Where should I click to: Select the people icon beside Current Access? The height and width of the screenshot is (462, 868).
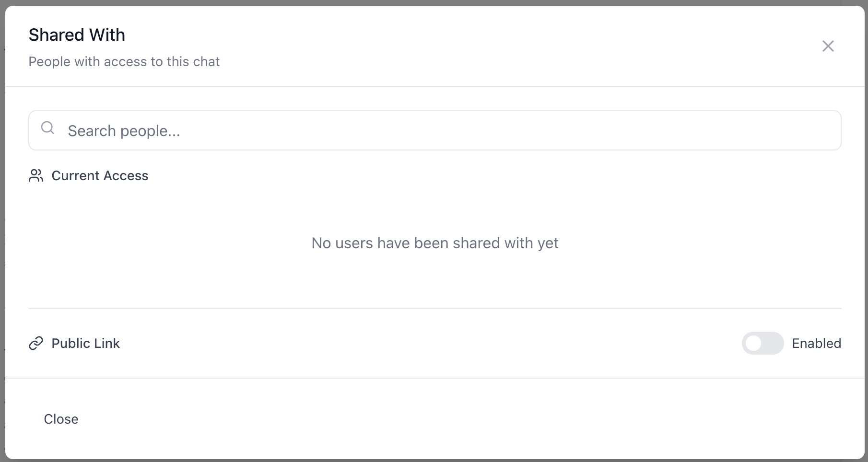35,175
